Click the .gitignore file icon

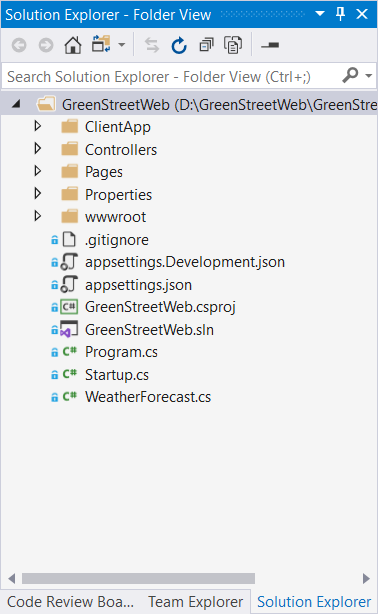click(x=69, y=239)
